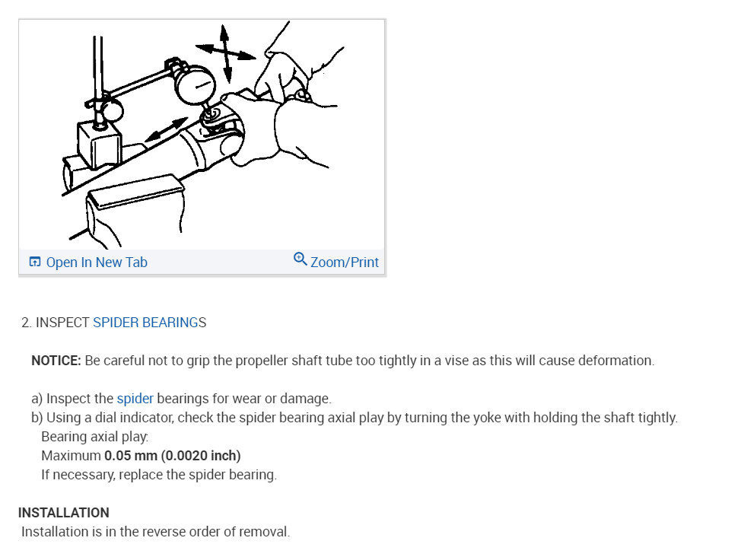Click the 0.05 mm (0.0020 inch) specification
Image resolution: width=744 pixels, height=560 pixels.
[x=173, y=456]
